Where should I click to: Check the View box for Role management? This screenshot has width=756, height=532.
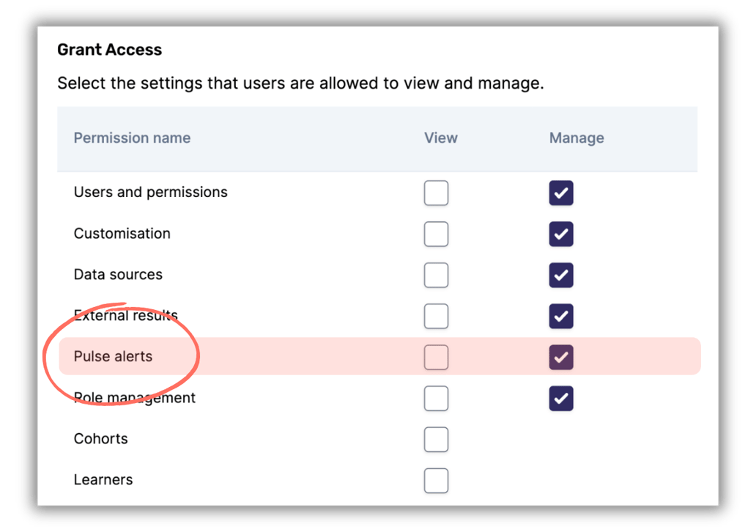(x=436, y=398)
